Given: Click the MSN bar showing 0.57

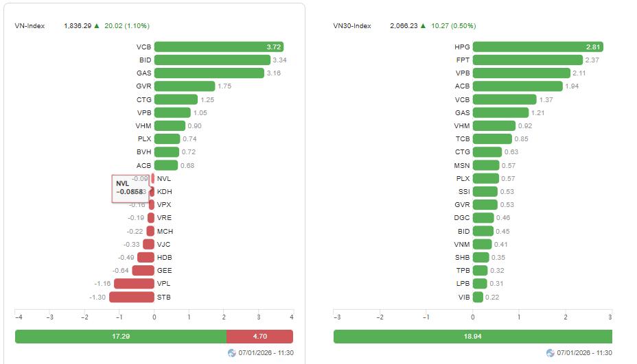Looking at the screenshot, I should pyautogui.click(x=486, y=165).
